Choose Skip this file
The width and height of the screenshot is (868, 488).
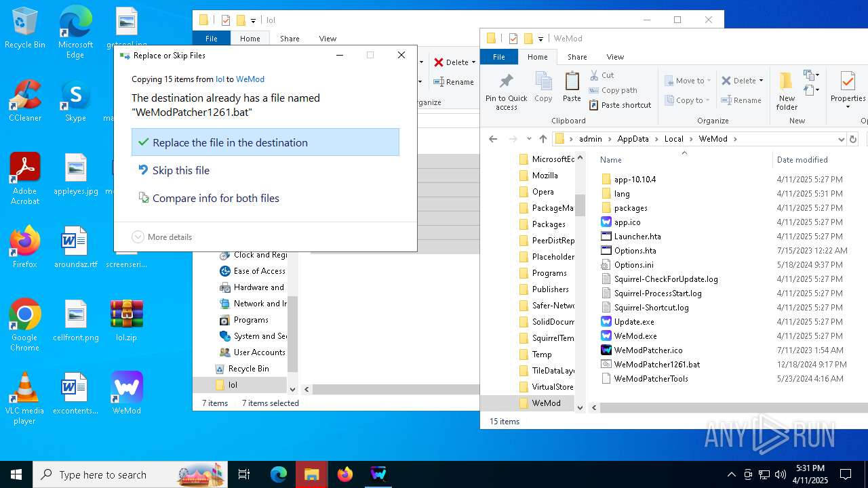point(265,170)
